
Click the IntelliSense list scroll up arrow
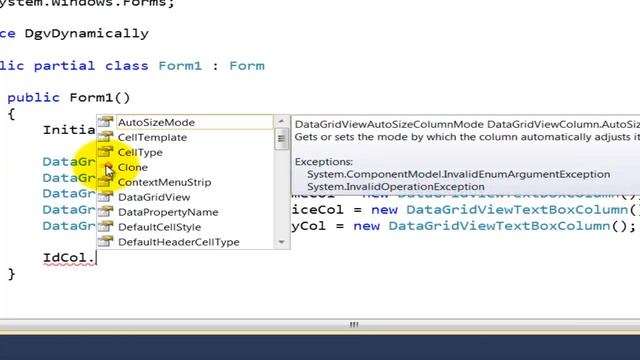(281, 121)
